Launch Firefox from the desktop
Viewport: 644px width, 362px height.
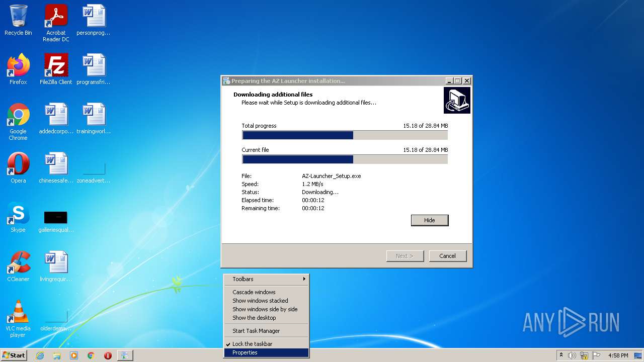click(x=18, y=69)
